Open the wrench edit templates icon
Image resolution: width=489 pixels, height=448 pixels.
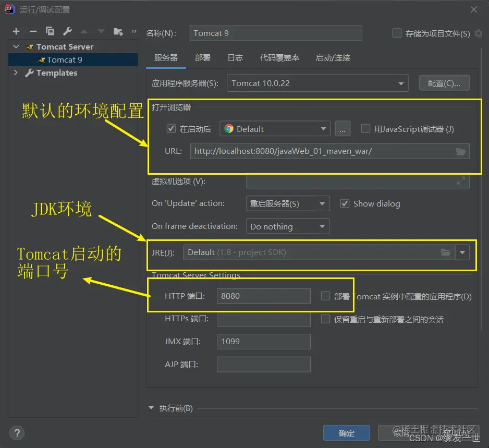pyautogui.click(x=67, y=31)
